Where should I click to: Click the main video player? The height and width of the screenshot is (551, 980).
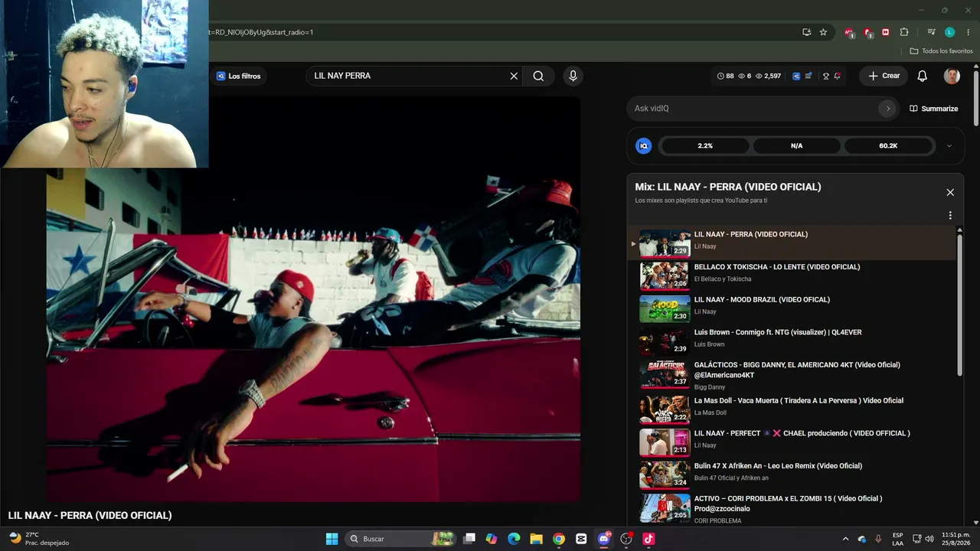pos(313,298)
